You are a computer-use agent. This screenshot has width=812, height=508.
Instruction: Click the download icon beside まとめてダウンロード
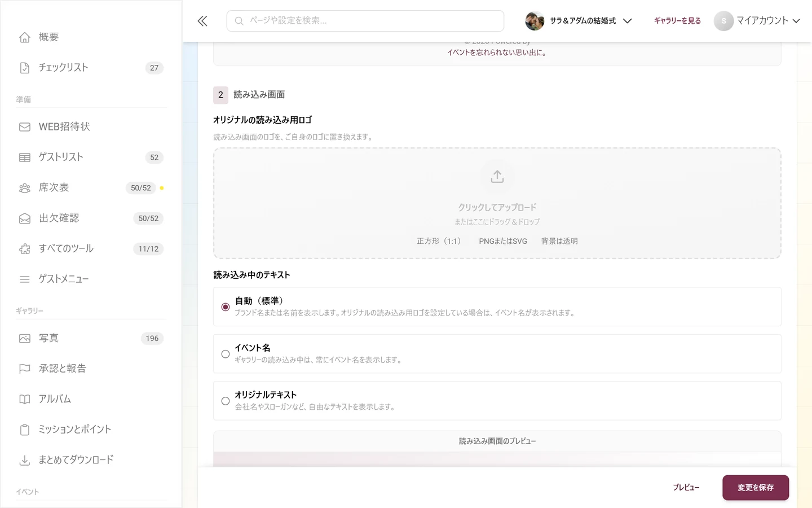[x=25, y=461]
